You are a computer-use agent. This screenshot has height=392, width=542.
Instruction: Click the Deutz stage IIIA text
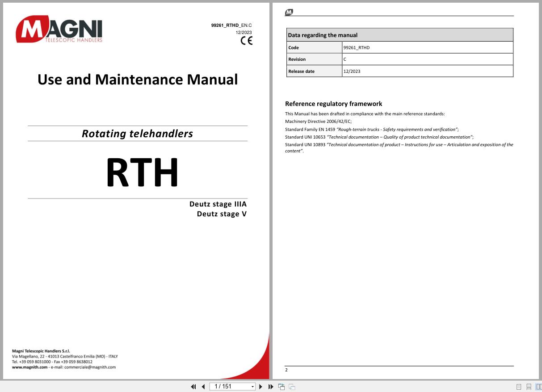tap(218, 204)
